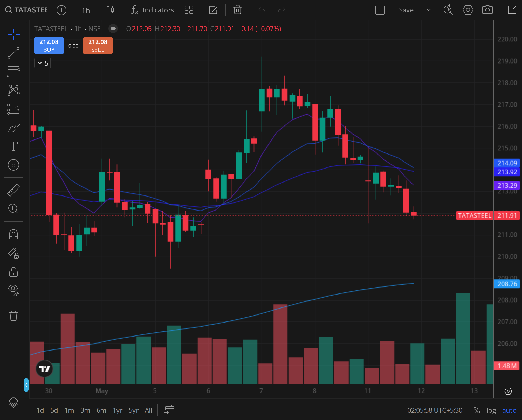Undo the last chart action
The height and width of the screenshot is (420, 522).
(262, 10)
